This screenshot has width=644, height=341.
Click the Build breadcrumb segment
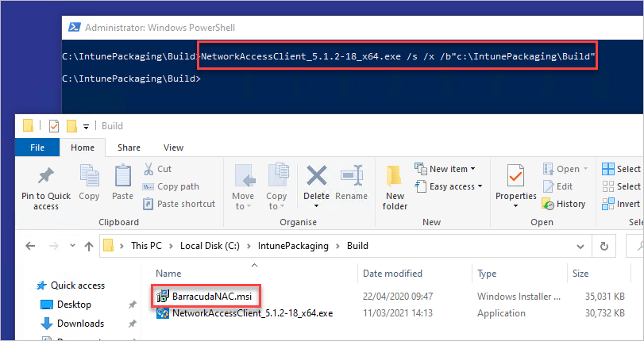point(357,246)
